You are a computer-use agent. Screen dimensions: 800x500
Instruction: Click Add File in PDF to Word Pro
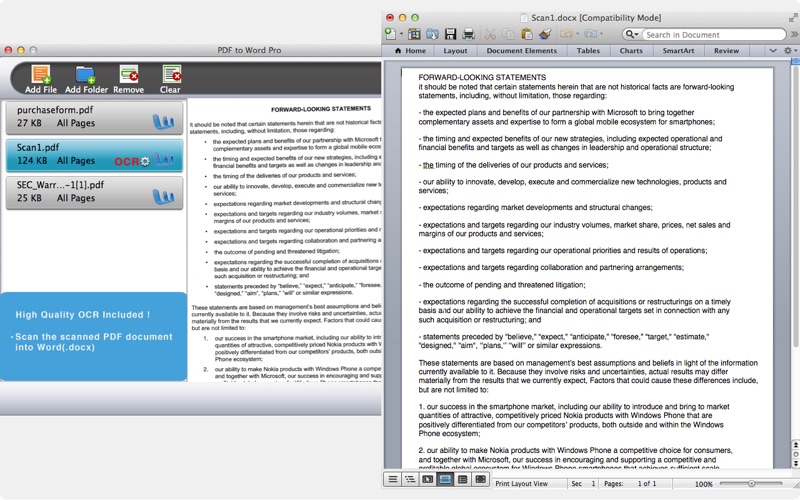coord(41,79)
